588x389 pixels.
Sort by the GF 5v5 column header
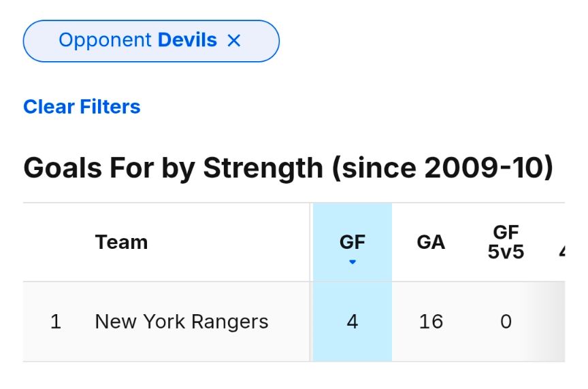click(506, 243)
